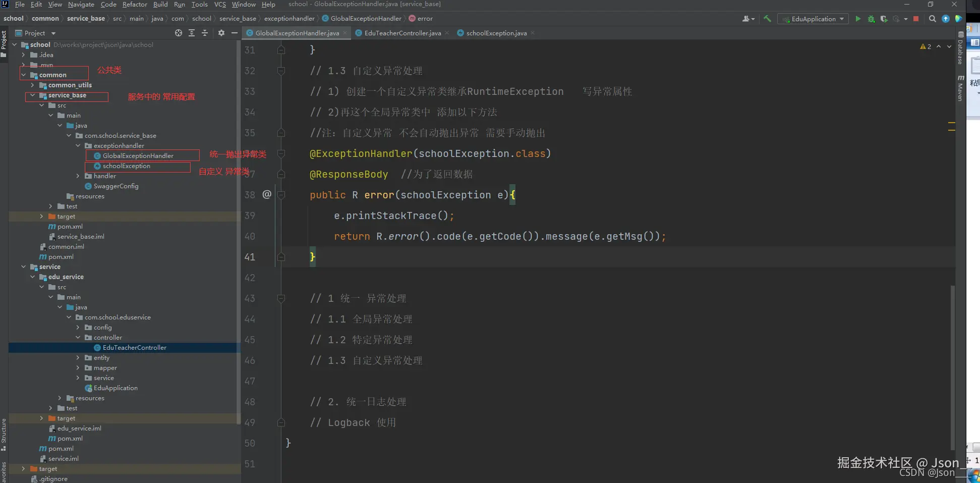Viewport: 980px width, 483px height.
Task: Select schoolException in project tree
Action: pos(126,166)
